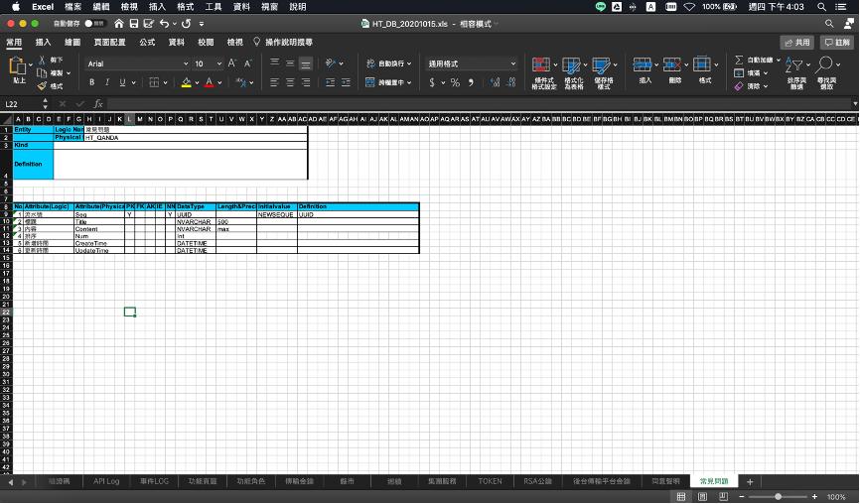Click Wrap Text (自動換行) button
Image resolution: width=860 pixels, height=504 pixels.
pos(388,63)
